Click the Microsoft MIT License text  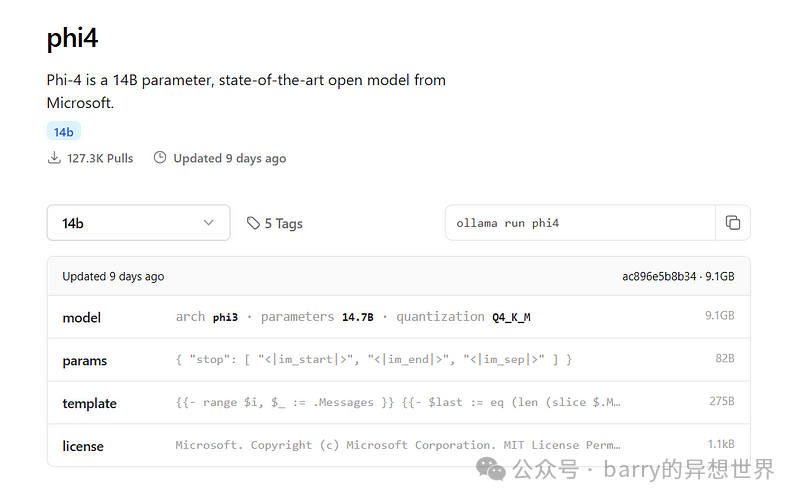[398, 445]
